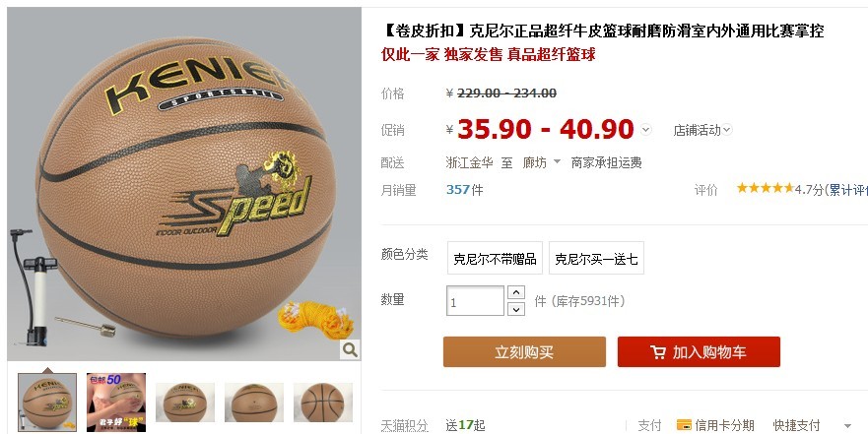Viewport: 868px width, 434px height.
Task: Open the five-star rating reviews link
Action: pos(765,188)
